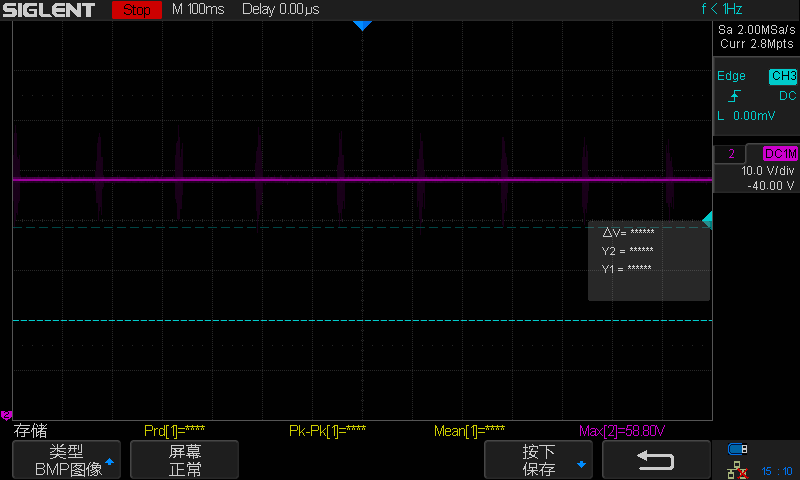The image size is (800, 480).
Task: Click the f < 1Hz frequency counter
Action: (722, 9)
